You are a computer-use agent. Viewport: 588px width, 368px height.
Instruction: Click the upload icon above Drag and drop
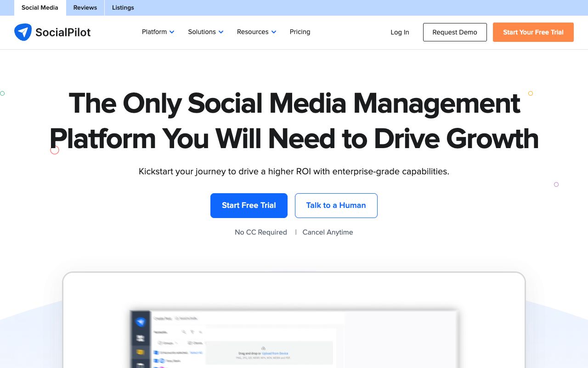(x=263, y=348)
